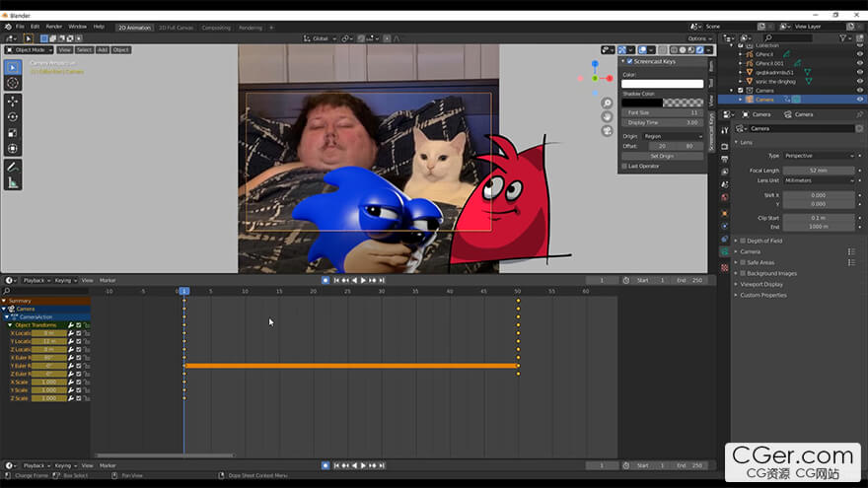
Task: Choose the Rotate tool
Action: [13, 116]
